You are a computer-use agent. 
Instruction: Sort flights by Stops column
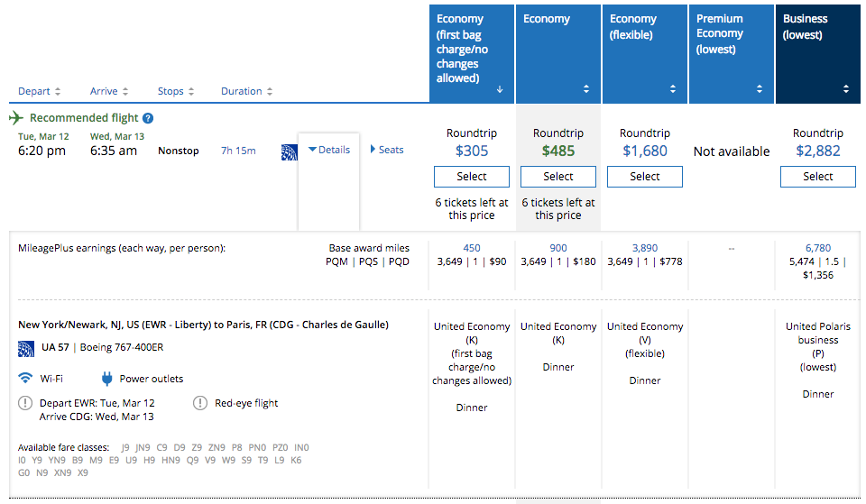pyautogui.click(x=176, y=91)
